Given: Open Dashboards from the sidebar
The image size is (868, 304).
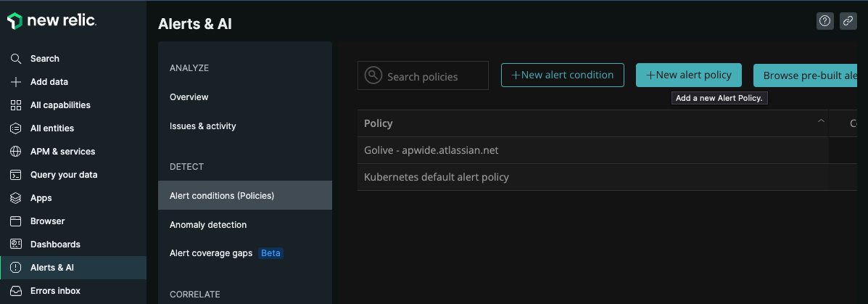Looking at the screenshot, I should [x=55, y=245].
